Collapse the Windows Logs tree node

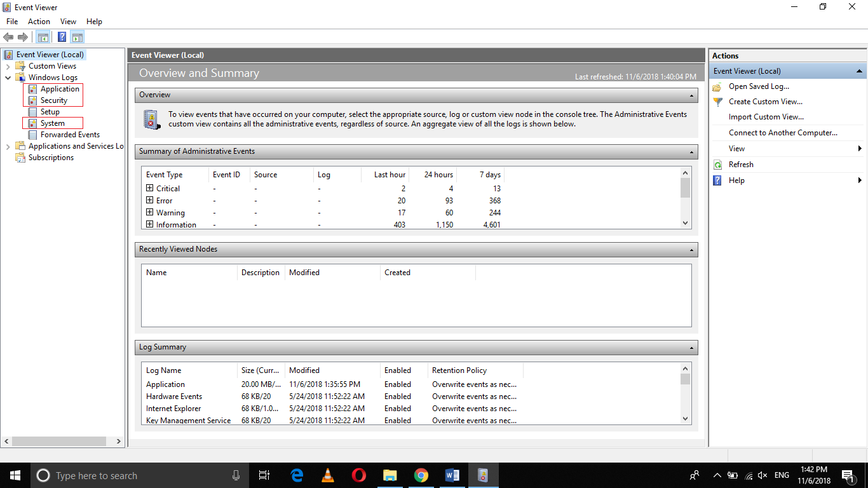(8, 77)
